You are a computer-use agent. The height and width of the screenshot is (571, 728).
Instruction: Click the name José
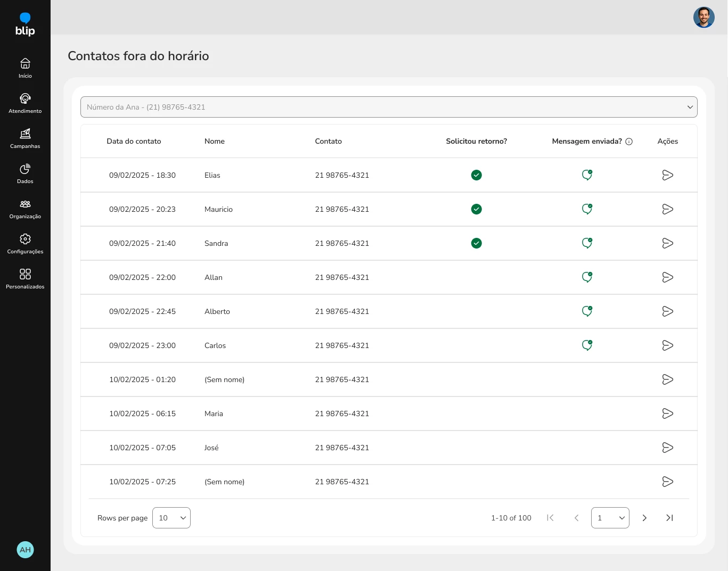click(211, 448)
